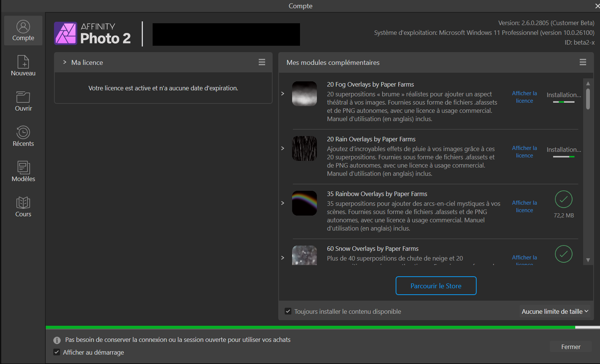The width and height of the screenshot is (600, 364).
Task: Click the 20 Fog Overlays thumbnail
Action: click(304, 94)
